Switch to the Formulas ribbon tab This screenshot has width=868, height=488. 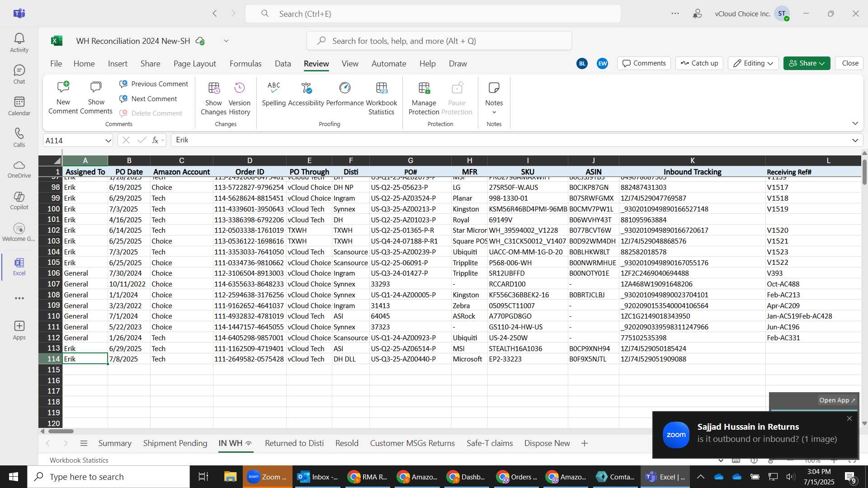(x=245, y=64)
